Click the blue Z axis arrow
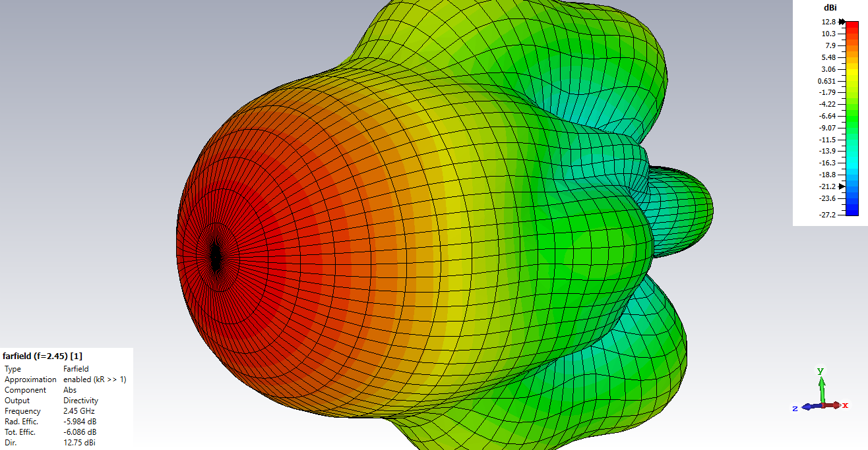Image resolution: width=868 pixels, height=450 pixels. (x=807, y=408)
